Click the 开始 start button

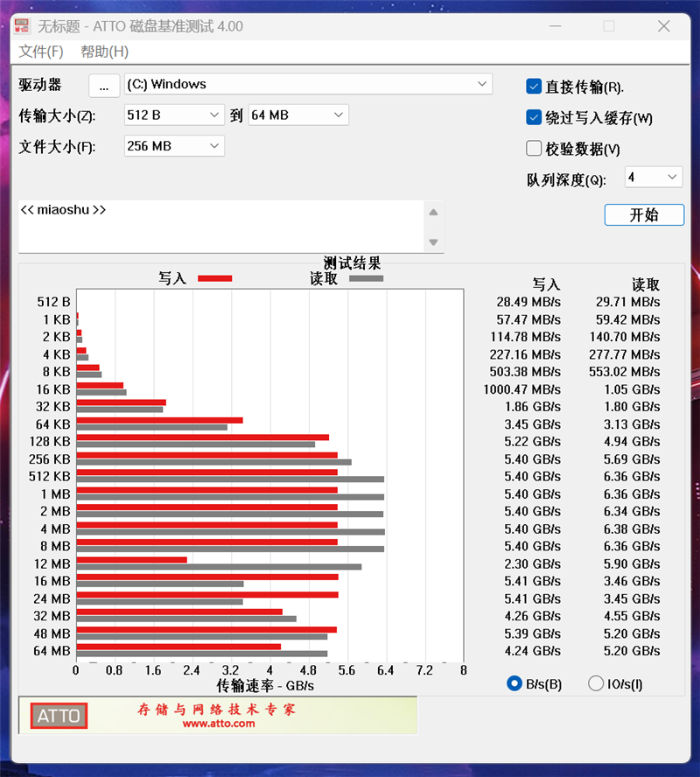644,215
